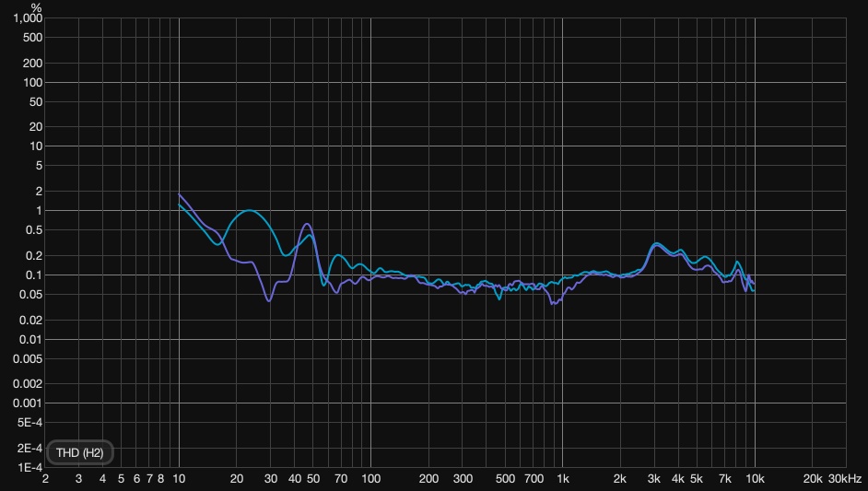Click the '20k' frequency axis label

(813, 479)
